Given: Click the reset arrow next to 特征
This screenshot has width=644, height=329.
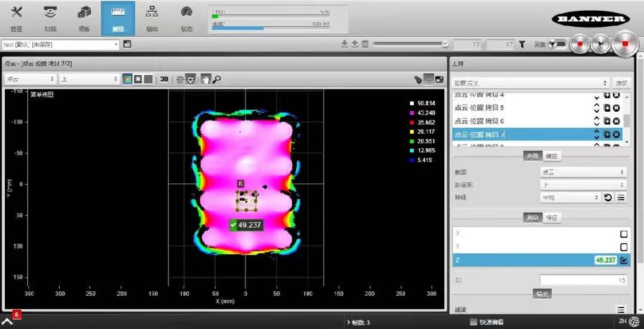Looking at the screenshot, I should [x=608, y=198].
